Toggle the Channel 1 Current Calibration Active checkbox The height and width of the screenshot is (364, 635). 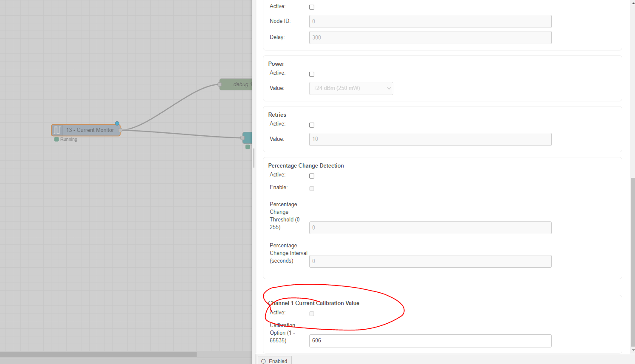[x=312, y=314]
